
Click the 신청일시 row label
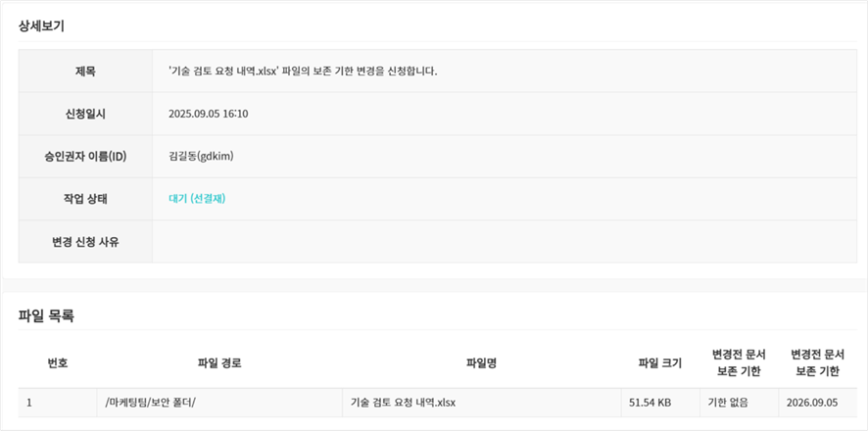pos(85,114)
